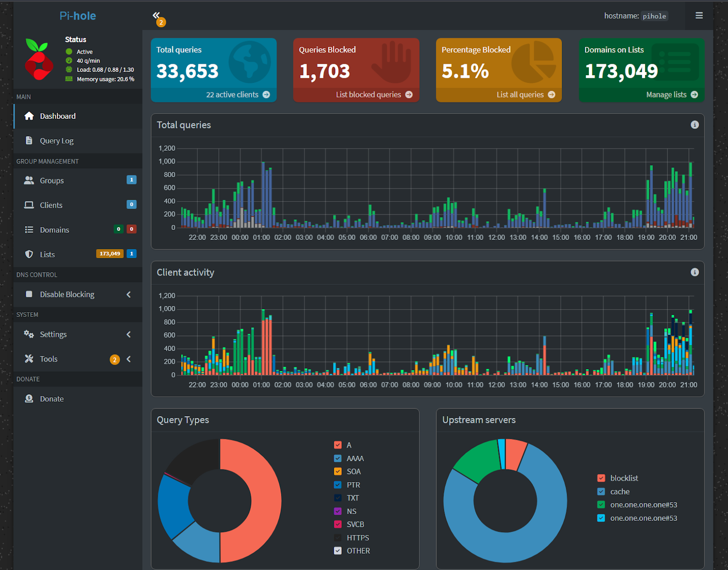Click info icon on Client activity chart

(695, 272)
